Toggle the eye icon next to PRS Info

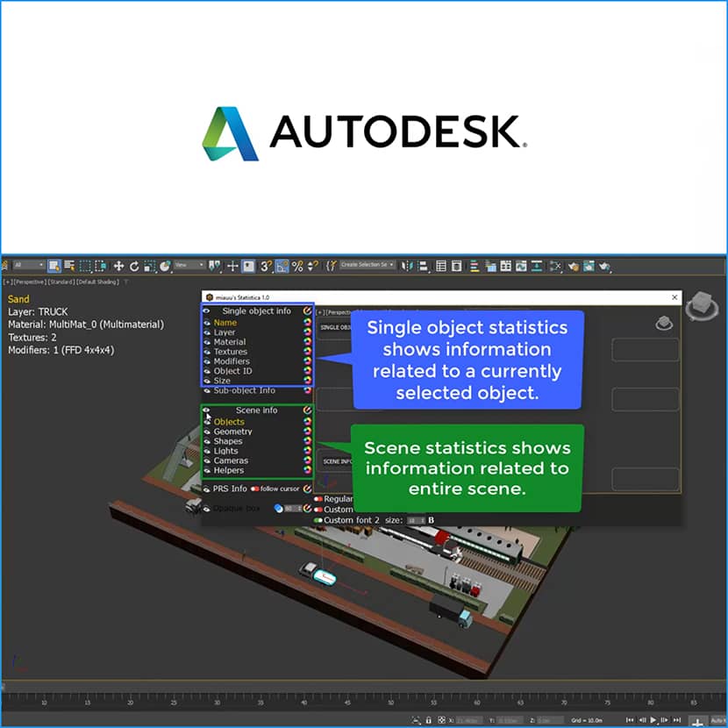point(207,489)
